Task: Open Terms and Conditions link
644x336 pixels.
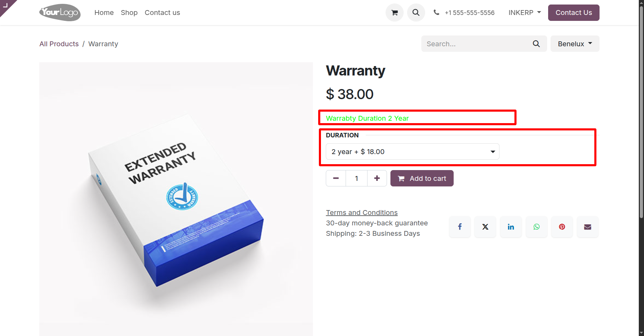Action: pyautogui.click(x=362, y=213)
